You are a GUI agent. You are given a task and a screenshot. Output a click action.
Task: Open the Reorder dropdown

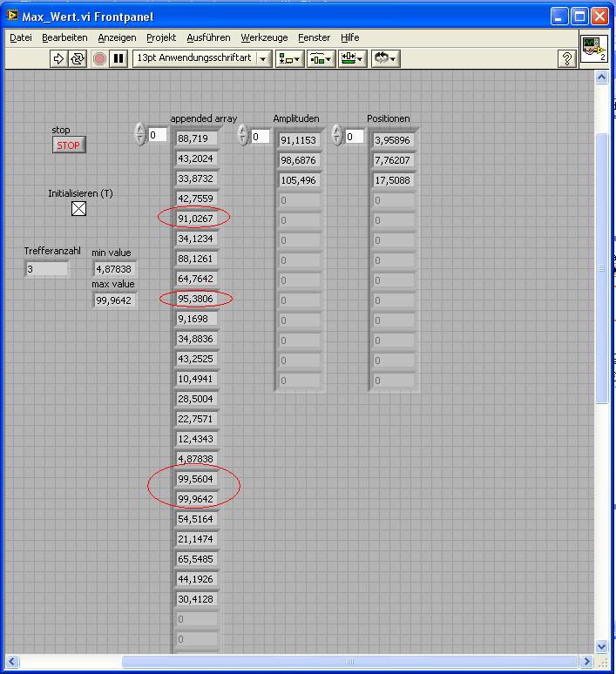click(385, 58)
